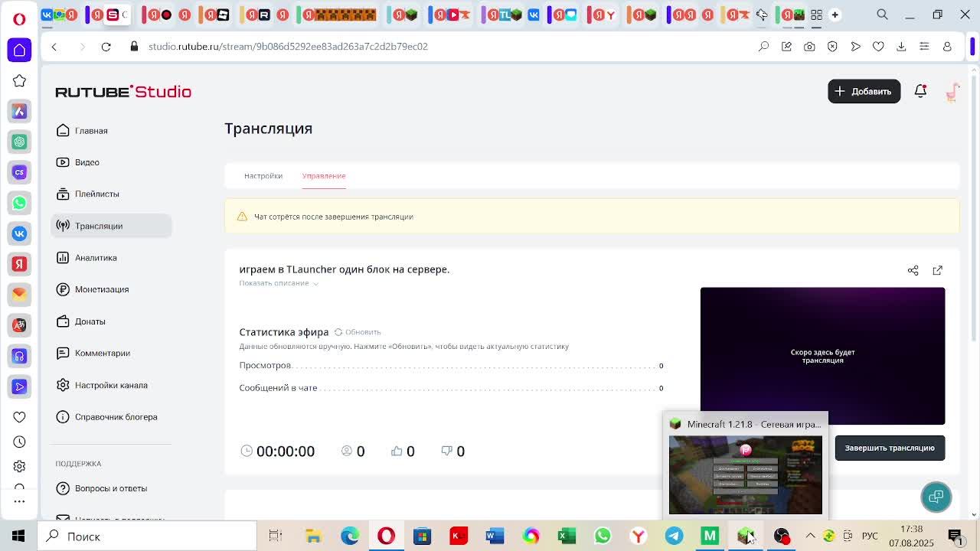Go back in browser
Image resolution: width=980 pixels, height=551 pixels.
point(54,47)
